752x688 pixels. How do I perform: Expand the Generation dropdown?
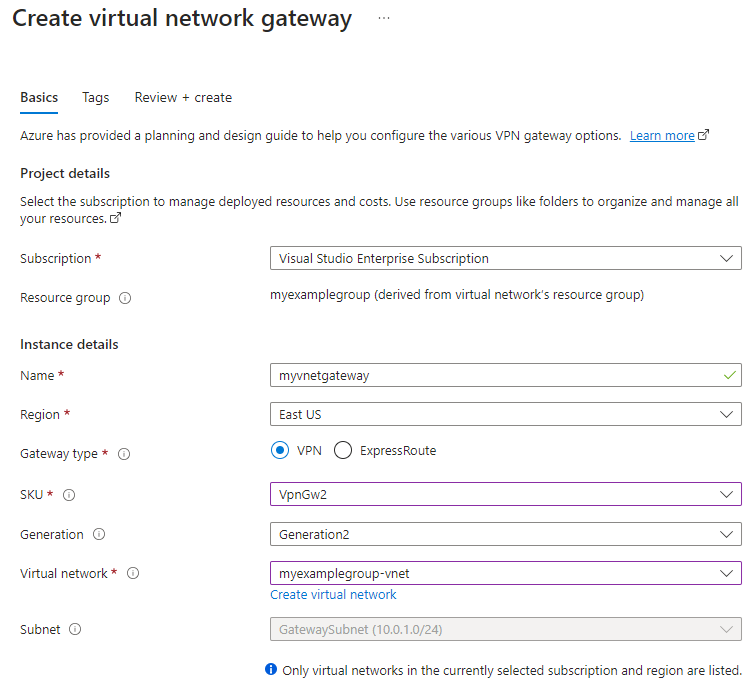(505, 535)
